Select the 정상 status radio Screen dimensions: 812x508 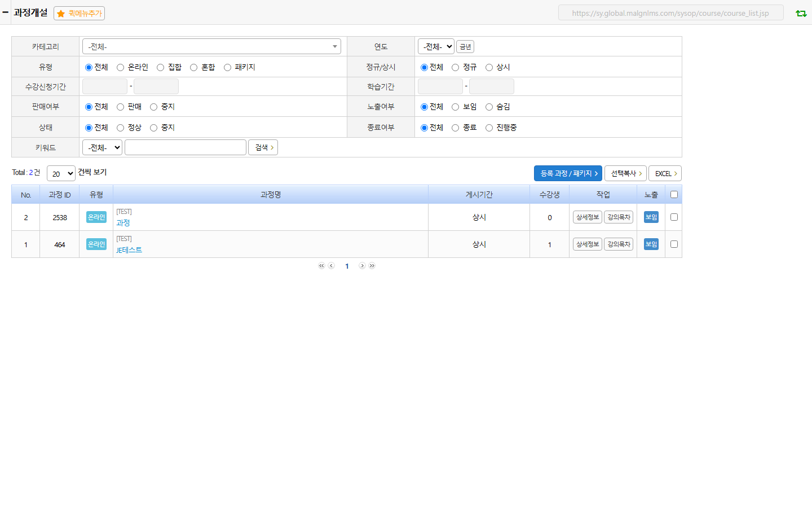click(120, 128)
